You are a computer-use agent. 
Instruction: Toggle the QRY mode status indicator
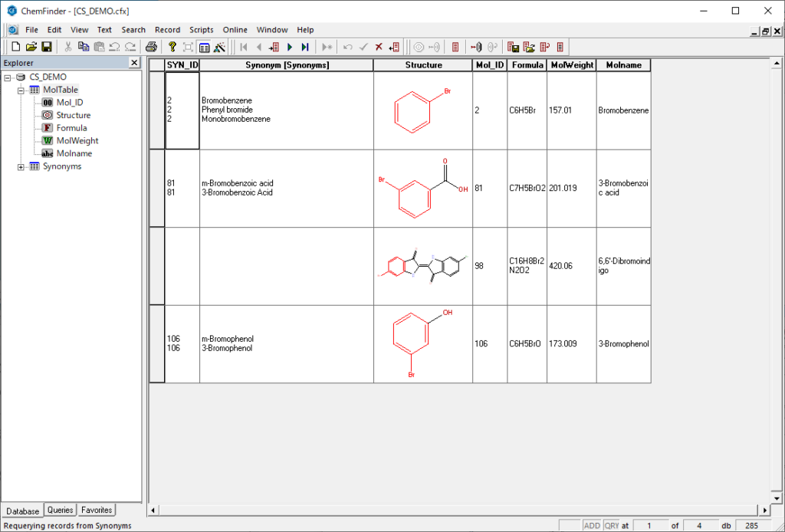612,525
